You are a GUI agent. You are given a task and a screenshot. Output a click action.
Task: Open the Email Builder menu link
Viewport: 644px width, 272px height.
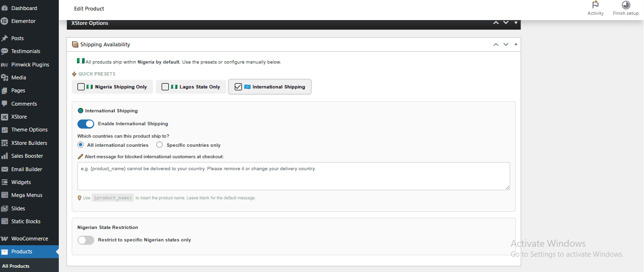27,169
